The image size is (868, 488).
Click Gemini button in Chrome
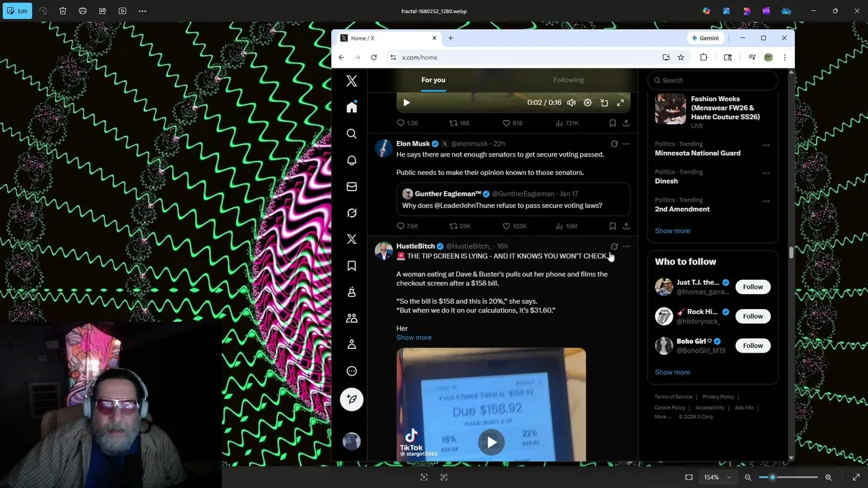705,38
